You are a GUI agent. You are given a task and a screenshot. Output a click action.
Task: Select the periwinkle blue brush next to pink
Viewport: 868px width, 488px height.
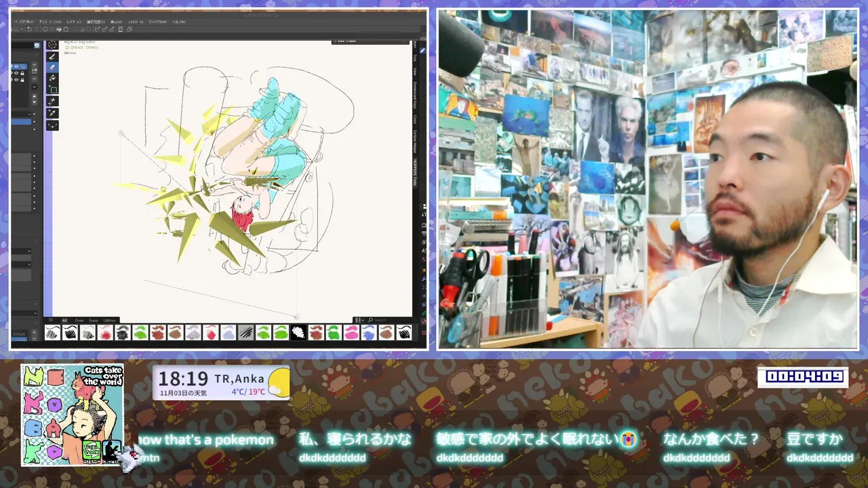pos(369,333)
